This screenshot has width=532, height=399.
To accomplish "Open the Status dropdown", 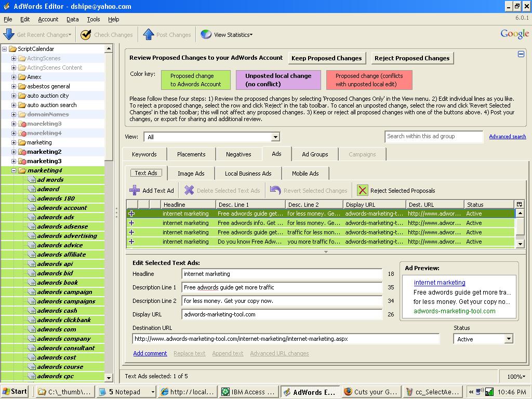I will [508, 339].
